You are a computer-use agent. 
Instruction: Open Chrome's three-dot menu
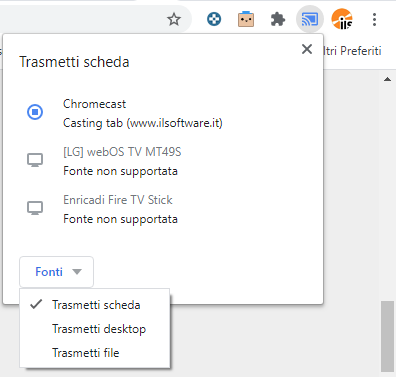coord(374,19)
